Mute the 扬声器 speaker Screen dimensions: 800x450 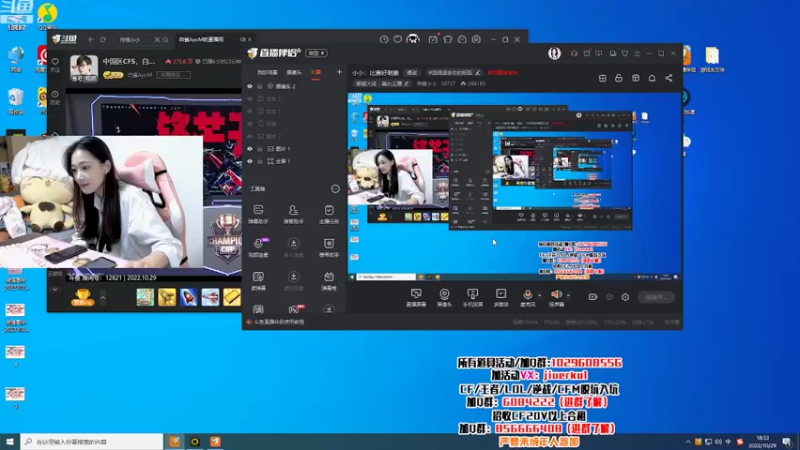click(x=556, y=297)
